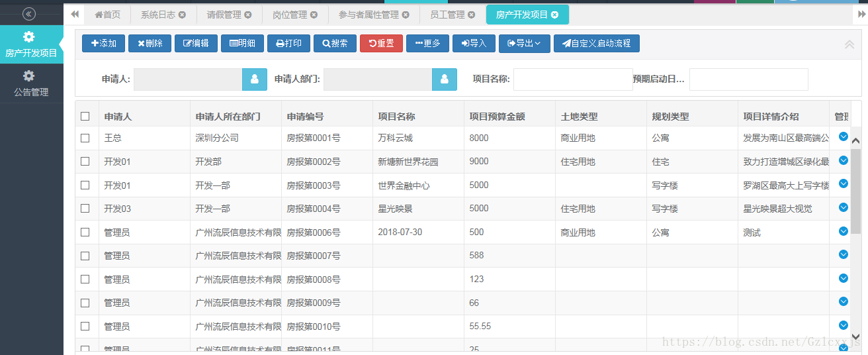868x355 pixels.
Task: Pick a user for 申请人 with the person icon
Action: tap(255, 79)
